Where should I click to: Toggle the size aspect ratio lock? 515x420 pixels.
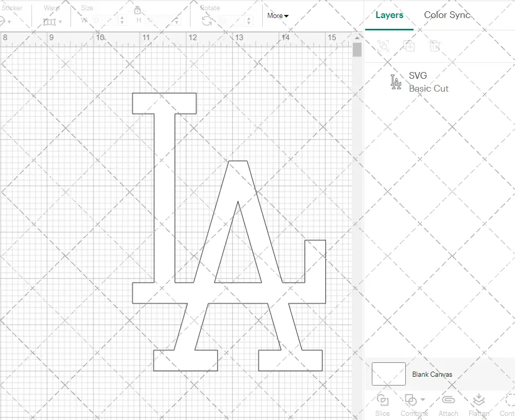tap(138, 10)
